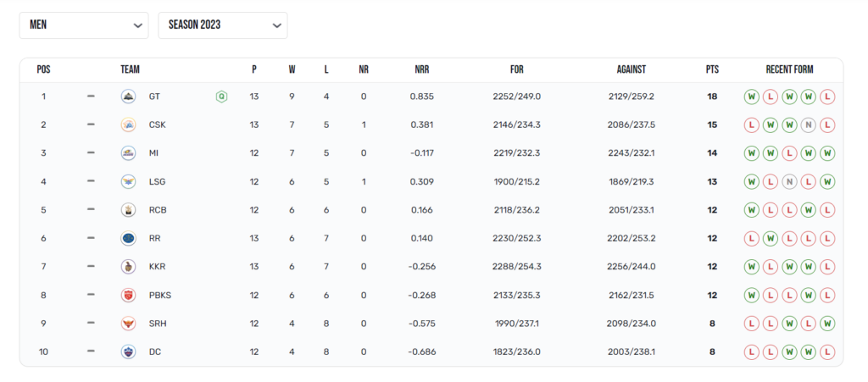Image resolution: width=868 pixels, height=382 pixels.
Task: Click the KKR team logo
Action: point(128,267)
